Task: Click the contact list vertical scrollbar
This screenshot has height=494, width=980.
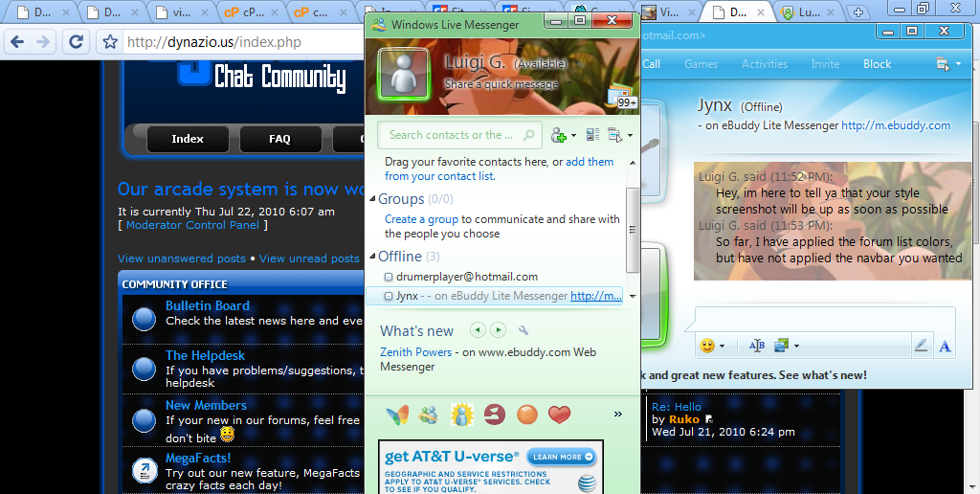Action: (632, 230)
